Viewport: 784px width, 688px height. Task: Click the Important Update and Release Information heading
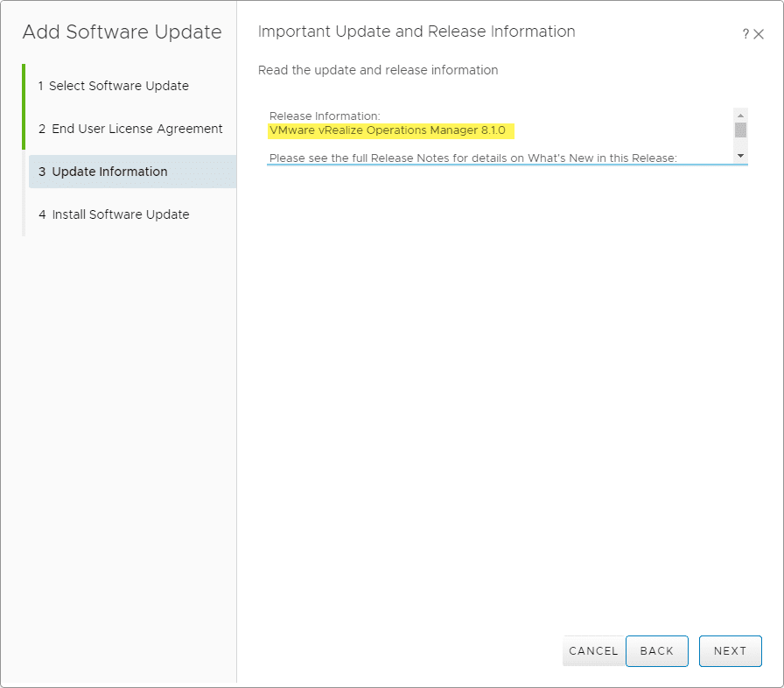tap(416, 32)
